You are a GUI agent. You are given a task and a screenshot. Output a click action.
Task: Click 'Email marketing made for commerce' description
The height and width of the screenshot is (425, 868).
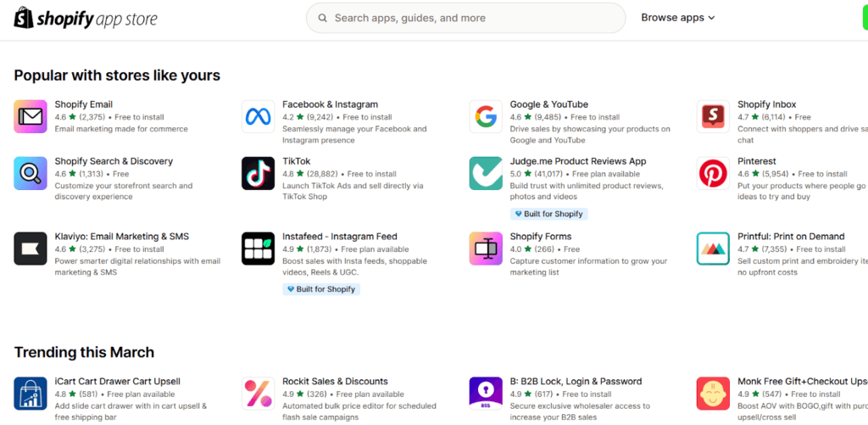tap(121, 129)
